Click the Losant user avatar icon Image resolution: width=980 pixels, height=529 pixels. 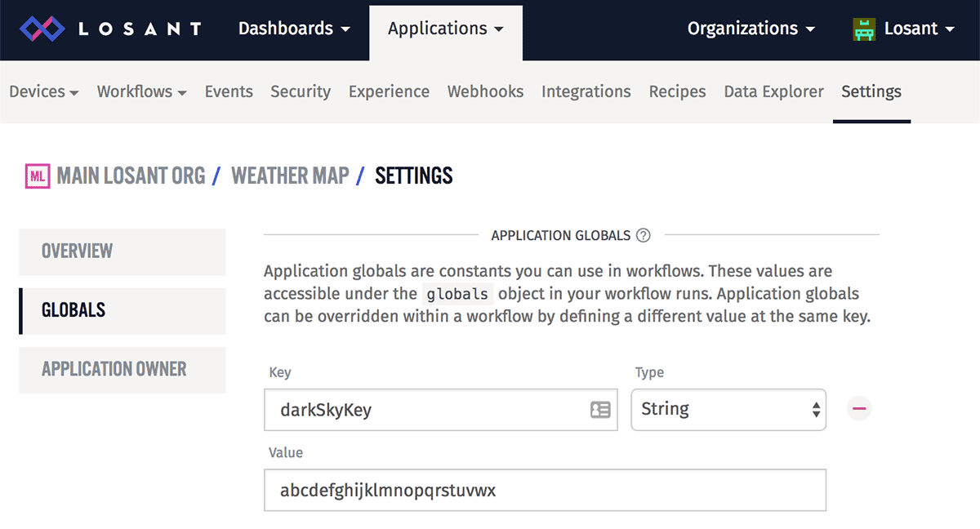coord(864,29)
